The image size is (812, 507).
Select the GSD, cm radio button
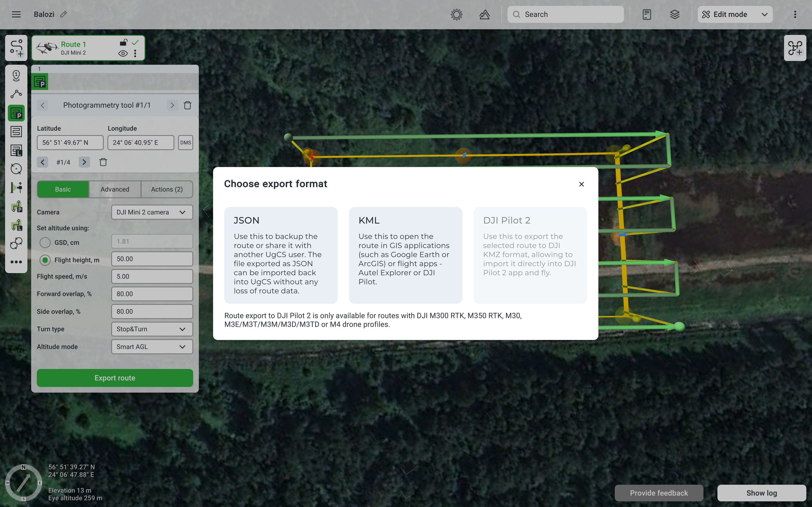[x=45, y=242]
